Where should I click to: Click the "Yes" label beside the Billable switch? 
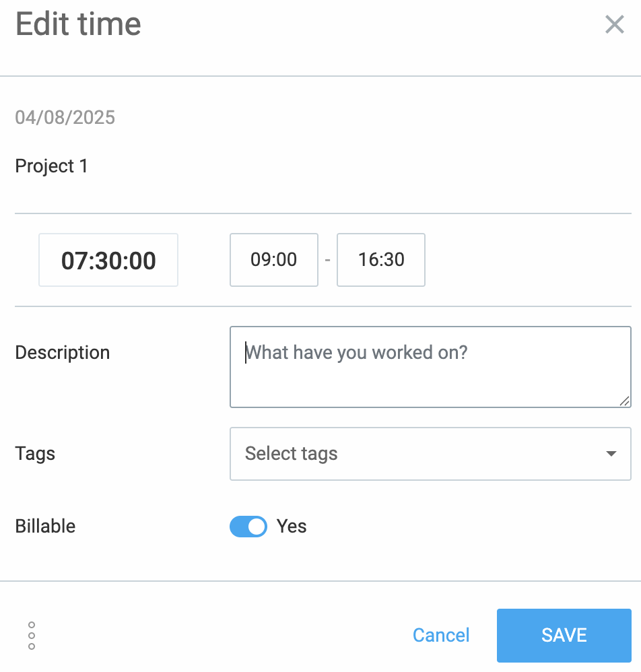pos(292,527)
